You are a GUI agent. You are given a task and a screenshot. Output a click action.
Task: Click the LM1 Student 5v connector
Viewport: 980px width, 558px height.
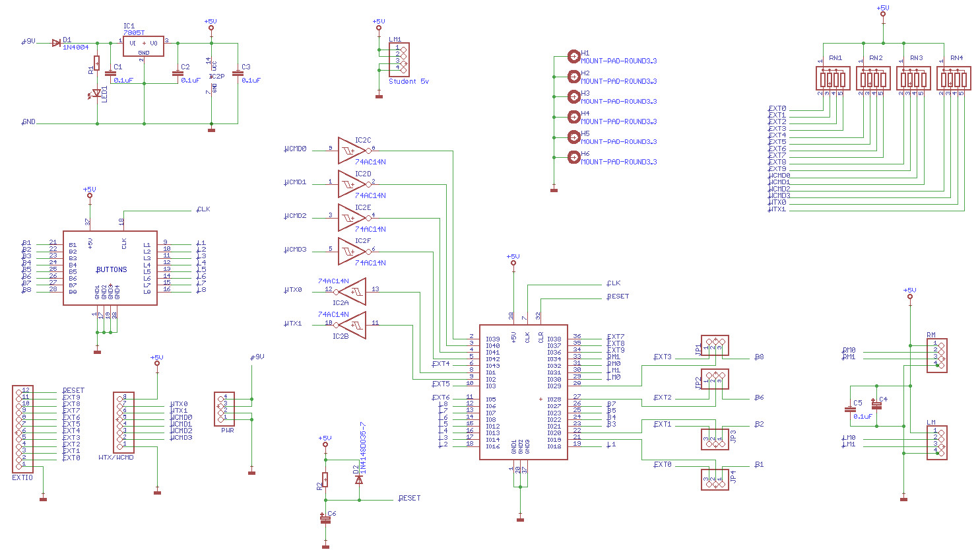[399, 60]
